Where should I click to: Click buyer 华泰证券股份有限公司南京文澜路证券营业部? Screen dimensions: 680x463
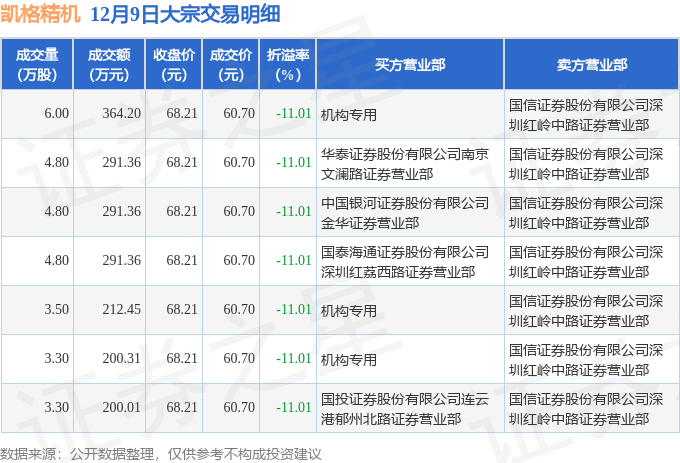click(x=405, y=163)
